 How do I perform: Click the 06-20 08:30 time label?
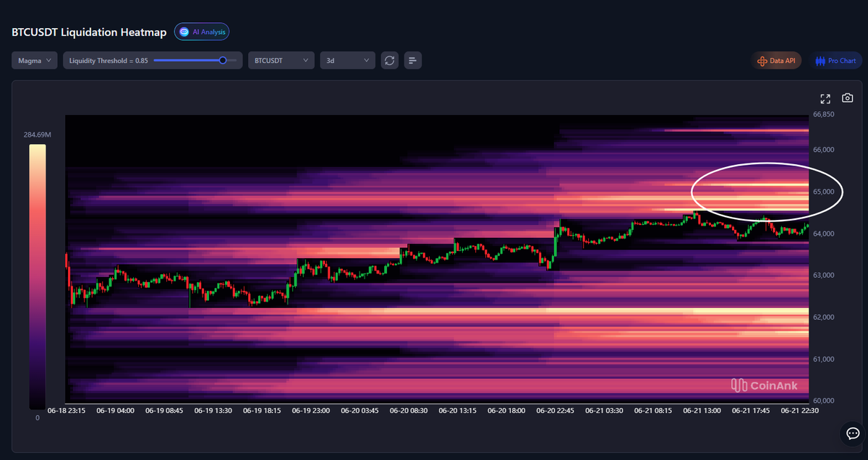coord(409,410)
